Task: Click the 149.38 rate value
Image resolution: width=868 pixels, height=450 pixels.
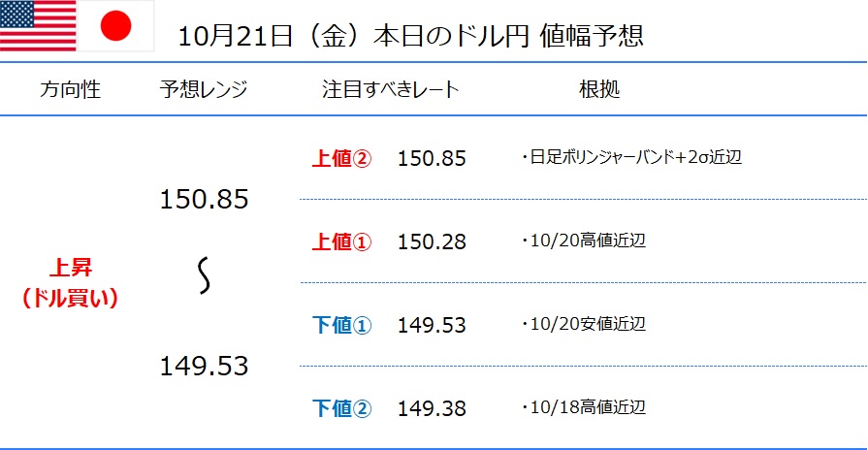Action: point(432,408)
